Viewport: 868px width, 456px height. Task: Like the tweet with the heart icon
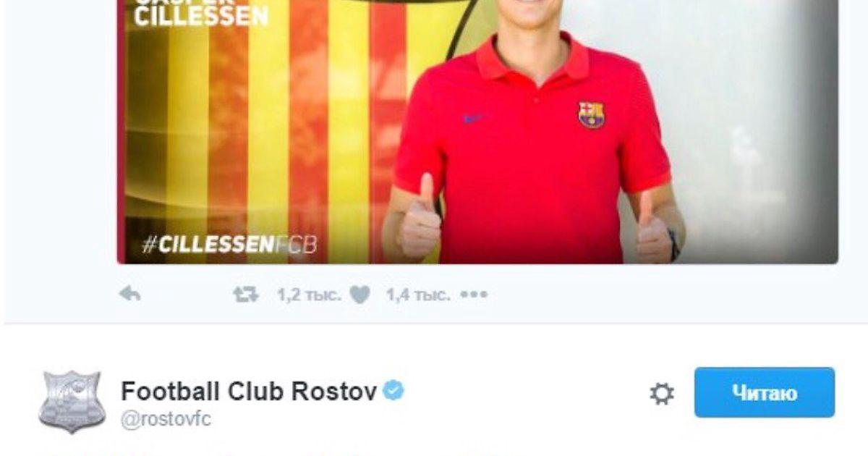pos(359,295)
